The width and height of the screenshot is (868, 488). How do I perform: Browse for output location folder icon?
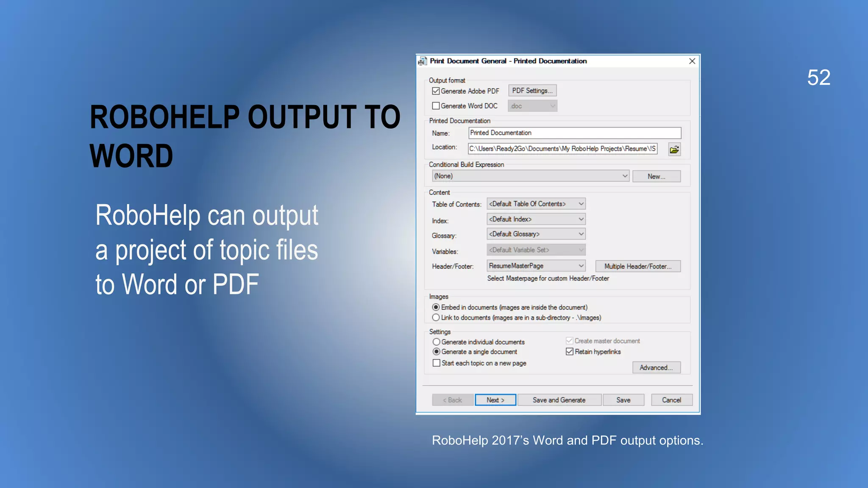[x=674, y=150]
